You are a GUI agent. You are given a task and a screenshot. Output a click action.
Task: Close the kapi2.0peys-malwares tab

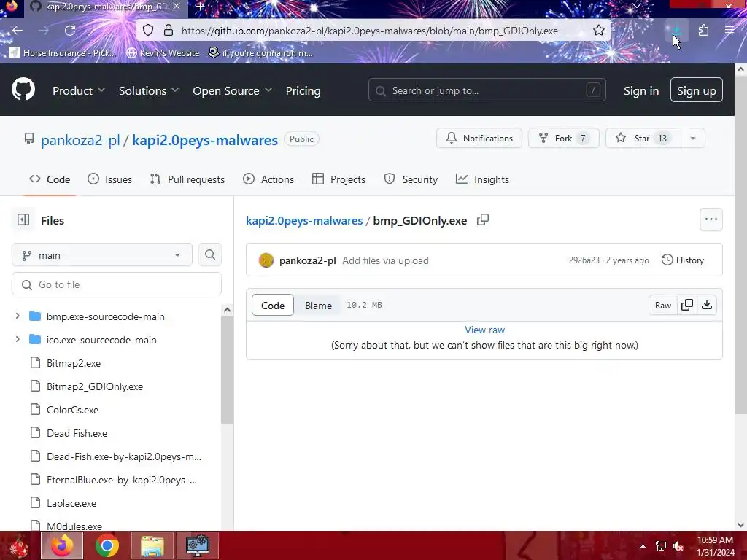tap(177, 7)
